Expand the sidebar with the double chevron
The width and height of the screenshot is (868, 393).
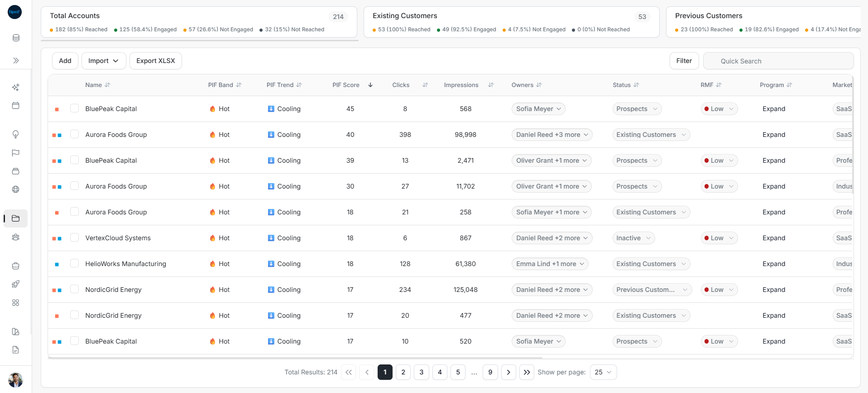pos(16,61)
